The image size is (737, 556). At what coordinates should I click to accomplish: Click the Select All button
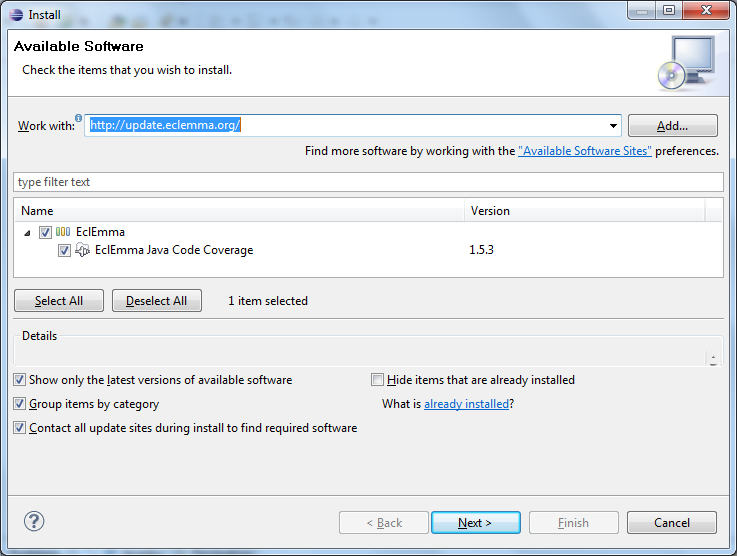point(59,301)
